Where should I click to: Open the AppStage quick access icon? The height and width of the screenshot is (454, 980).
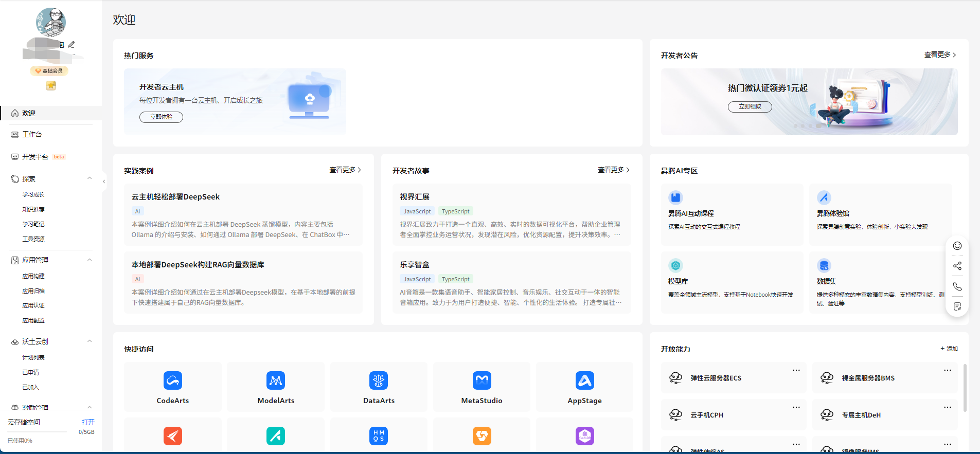tap(585, 380)
